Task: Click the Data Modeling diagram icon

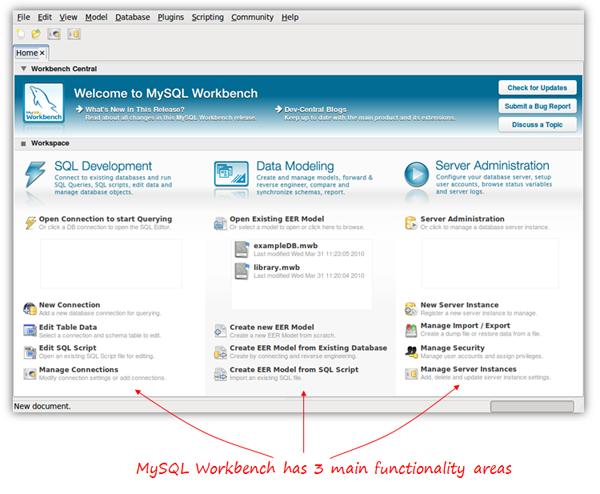Action: 231,174
